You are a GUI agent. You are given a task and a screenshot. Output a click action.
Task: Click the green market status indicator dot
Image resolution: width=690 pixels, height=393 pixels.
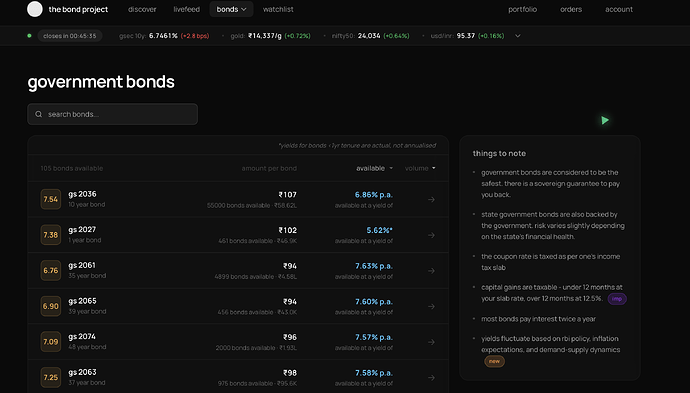(x=29, y=36)
